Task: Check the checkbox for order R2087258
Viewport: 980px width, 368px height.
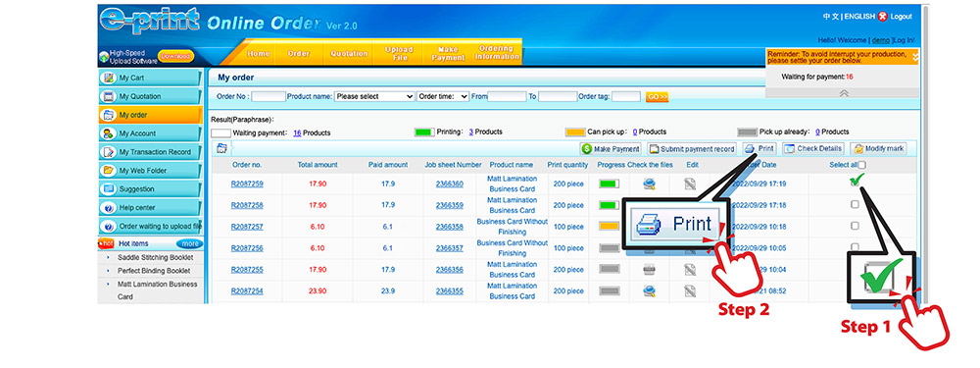Action: [x=855, y=205]
